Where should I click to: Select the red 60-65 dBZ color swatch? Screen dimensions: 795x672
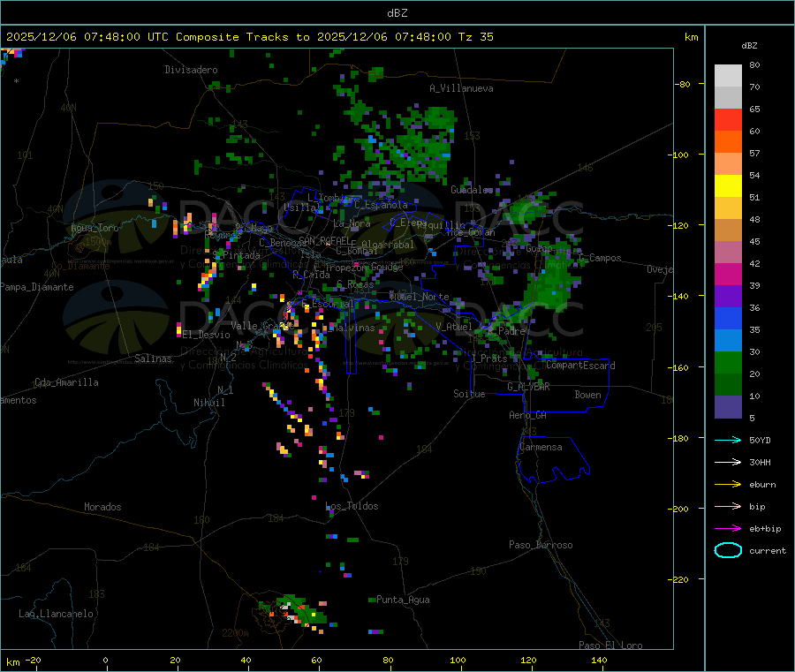(x=728, y=119)
